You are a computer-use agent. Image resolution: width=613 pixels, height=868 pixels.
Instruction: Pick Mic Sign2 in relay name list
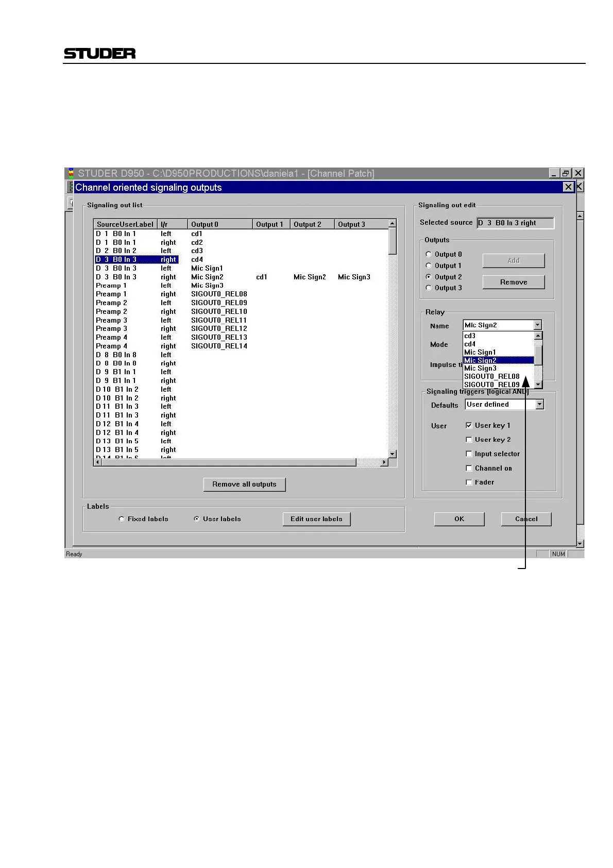point(499,360)
